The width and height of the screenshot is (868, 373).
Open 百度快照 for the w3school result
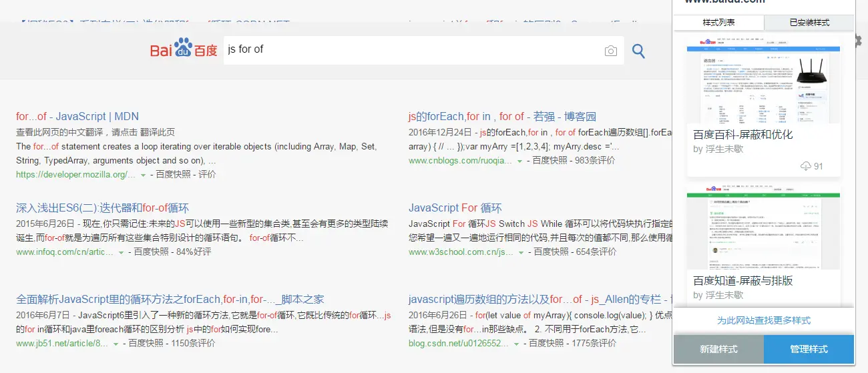click(552, 252)
